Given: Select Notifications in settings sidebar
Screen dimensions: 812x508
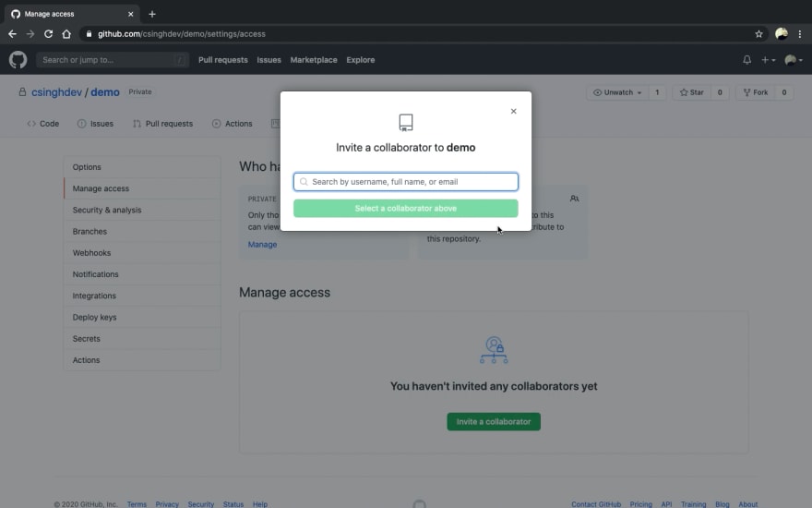Looking at the screenshot, I should coord(142,274).
